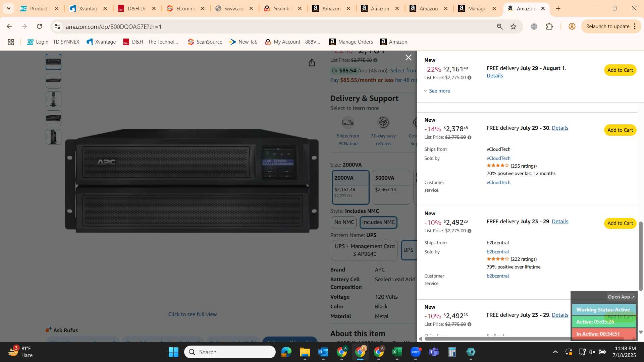This screenshot has width=644, height=362.
Task: Switch to the Yealink tab
Action: tap(282, 8)
